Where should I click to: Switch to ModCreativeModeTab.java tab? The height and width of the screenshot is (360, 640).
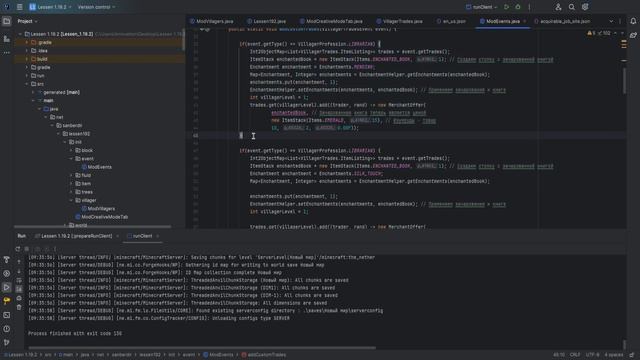coord(331,21)
